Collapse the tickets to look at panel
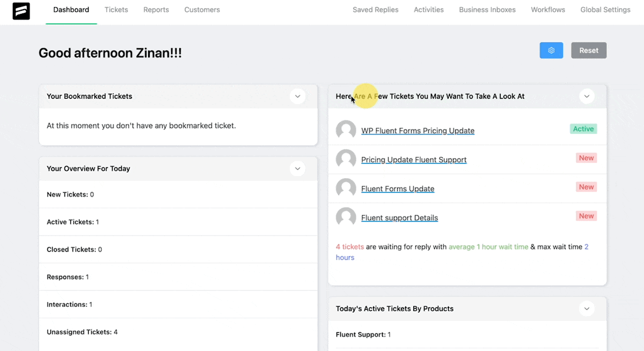The height and width of the screenshot is (351, 644). (x=587, y=97)
